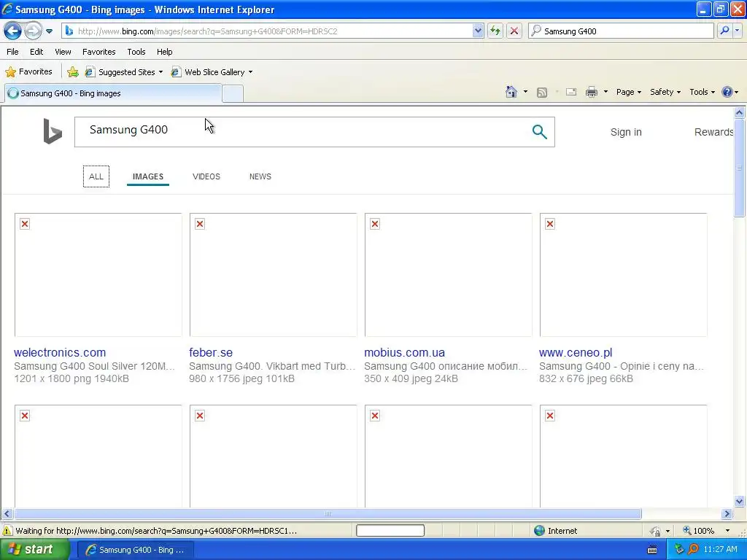This screenshot has height=560, width=747.
Task: Click the welectronics.com link
Action: pyautogui.click(x=60, y=352)
